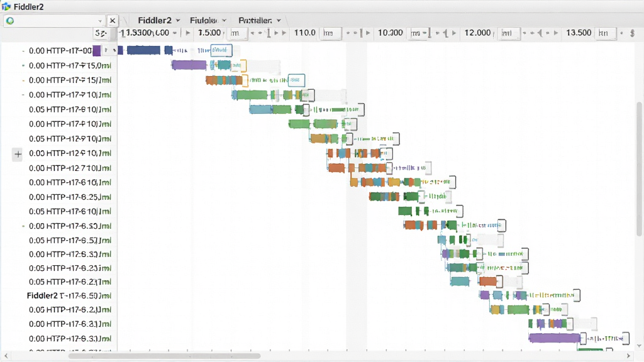This screenshot has height=362, width=644.
Task: Click the 110.0 time value
Action: [305, 33]
